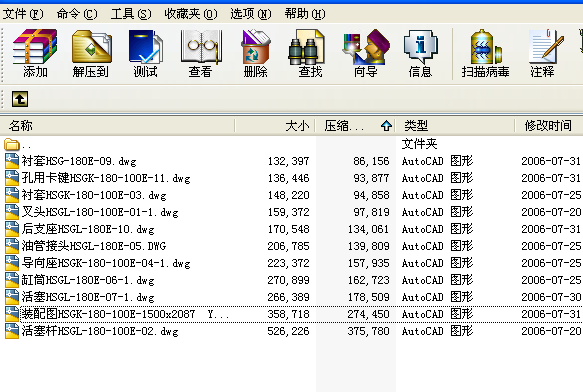Open the 查看 (View) tool
This screenshot has height=392, width=583.
coord(200,53)
